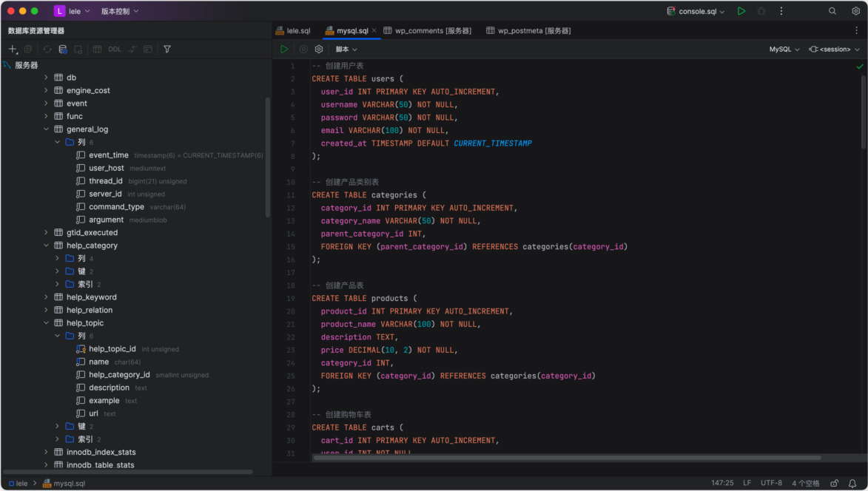The height and width of the screenshot is (491, 868).
Task: Open IDE settings gear in title bar
Action: tap(855, 11)
